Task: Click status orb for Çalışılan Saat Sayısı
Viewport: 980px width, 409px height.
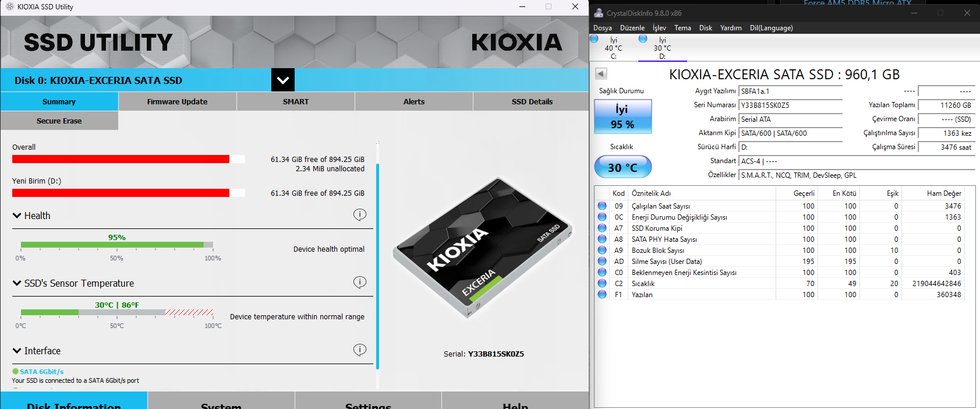Action: click(602, 206)
